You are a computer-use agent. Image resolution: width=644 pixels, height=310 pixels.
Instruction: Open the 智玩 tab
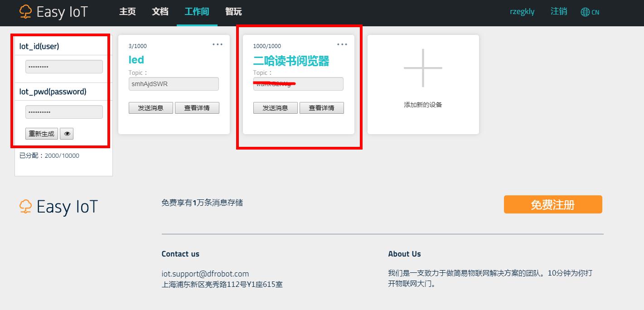click(x=233, y=11)
